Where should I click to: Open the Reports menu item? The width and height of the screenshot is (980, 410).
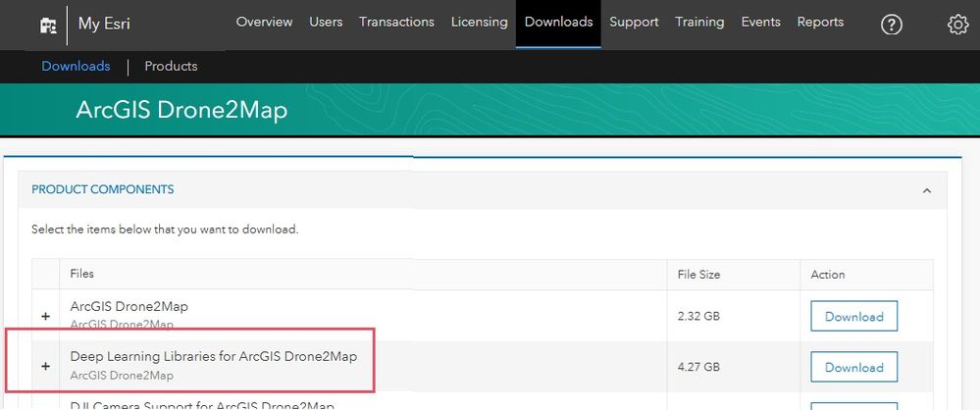[x=820, y=22]
